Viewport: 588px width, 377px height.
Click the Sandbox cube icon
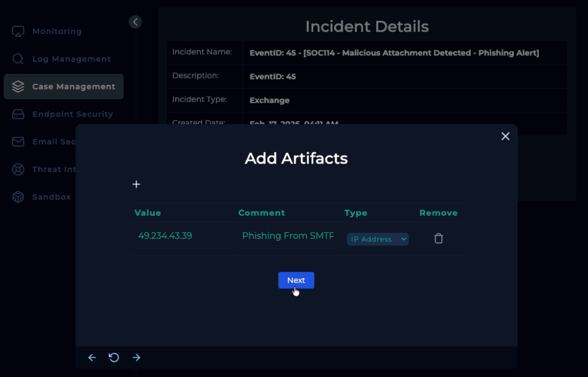click(18, 197)
